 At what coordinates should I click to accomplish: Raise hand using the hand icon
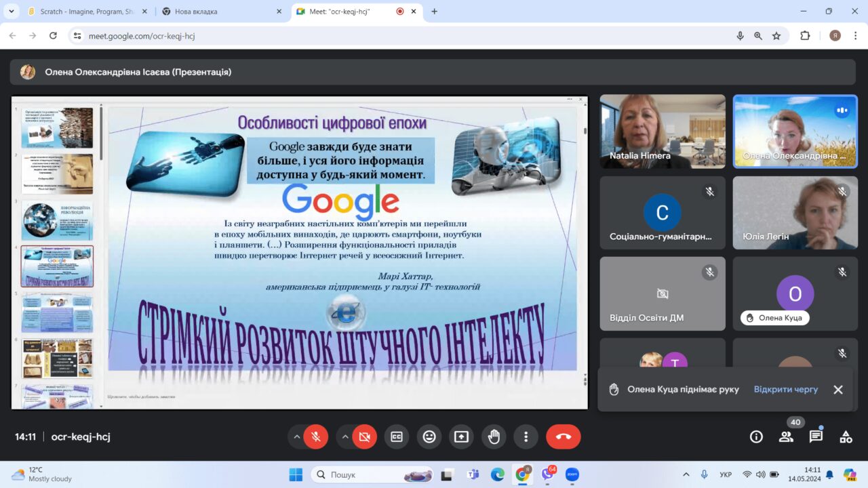pyautogui.click(x=494, y=437)
